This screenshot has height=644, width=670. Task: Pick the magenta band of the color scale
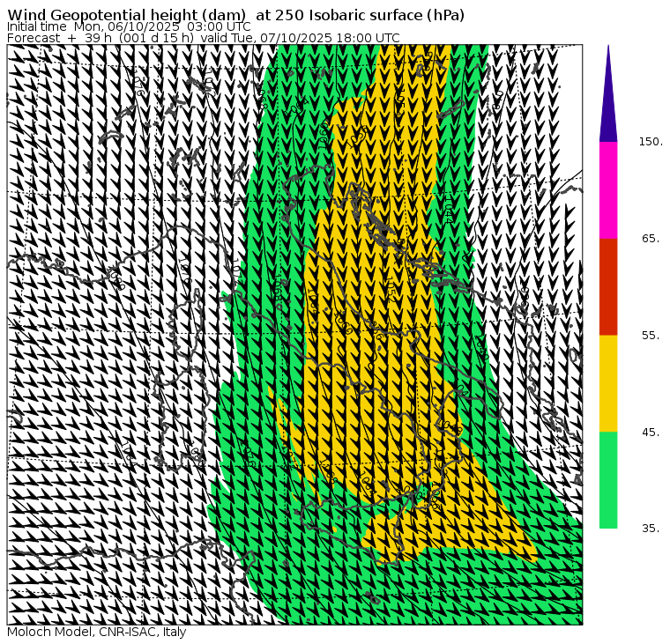click(607, 189)
